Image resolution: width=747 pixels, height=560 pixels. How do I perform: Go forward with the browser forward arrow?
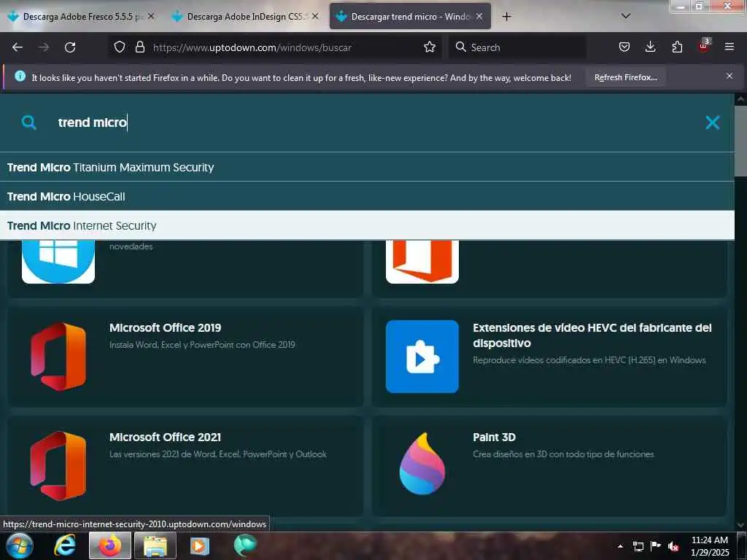pos(43,47)
